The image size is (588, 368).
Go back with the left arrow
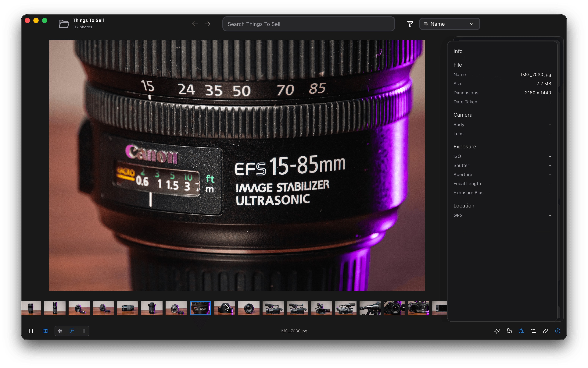pos(195,24)
